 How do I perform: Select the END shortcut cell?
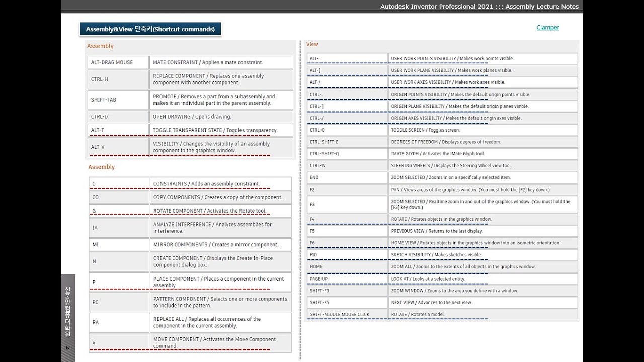pyautogui.click(x=348, y=177)
